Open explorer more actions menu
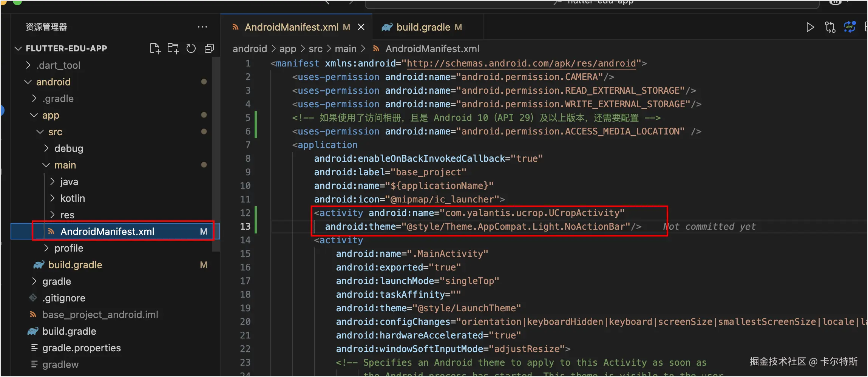 [202, 27]
